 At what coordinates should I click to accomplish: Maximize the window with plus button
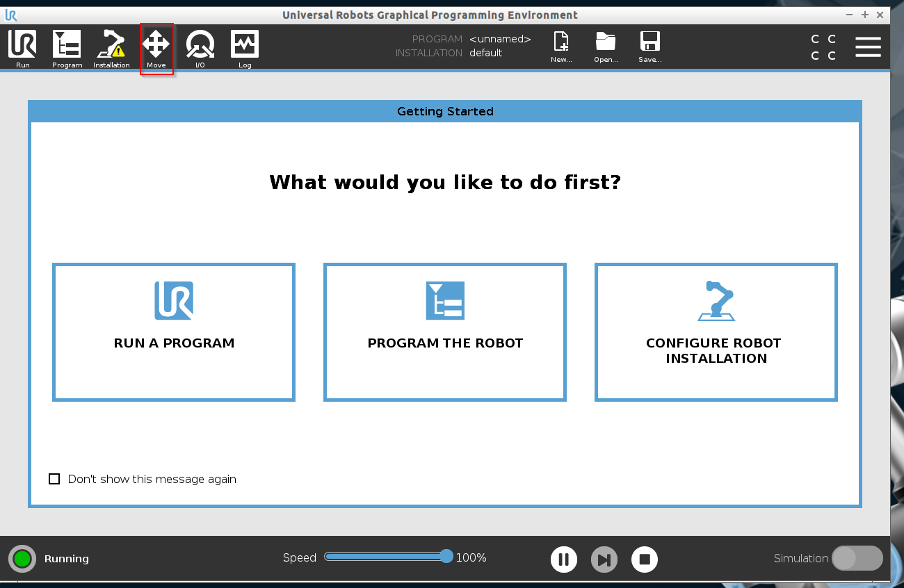(x=865, y=15)
